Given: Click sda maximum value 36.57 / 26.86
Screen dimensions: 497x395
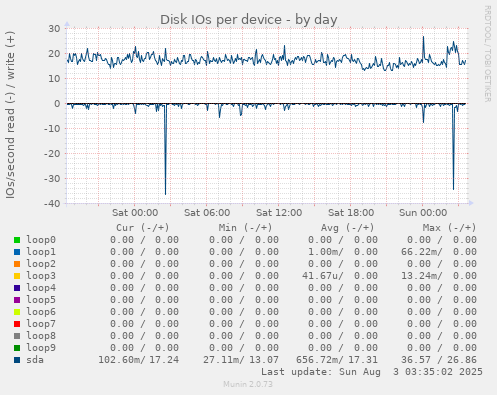Looking at the screenshot, I should (x=439, y=360).
